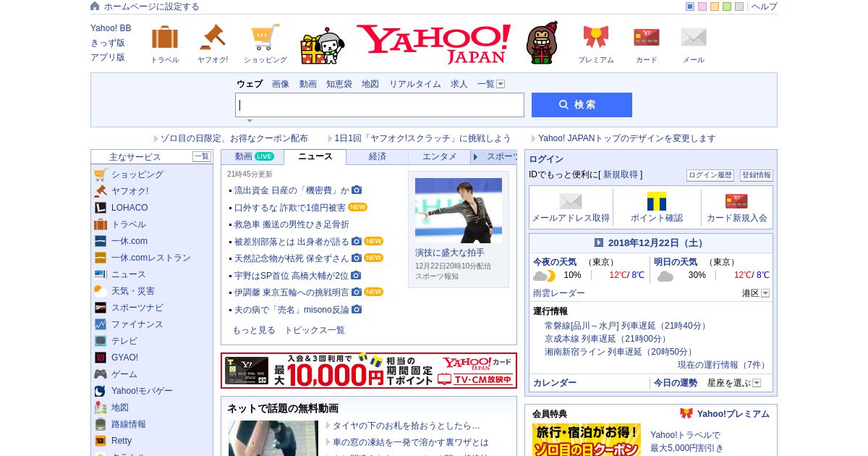Click the Yahoo! JAPAN logo
Viewport: 868px width, 456px height.
pyautogui.click(x=434, y=43)
